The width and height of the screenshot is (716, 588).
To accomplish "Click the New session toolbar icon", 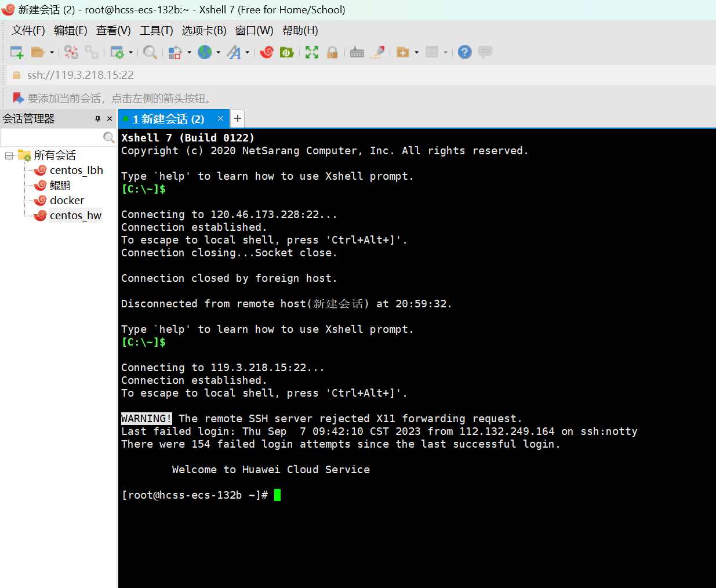I will pos(17,52).
